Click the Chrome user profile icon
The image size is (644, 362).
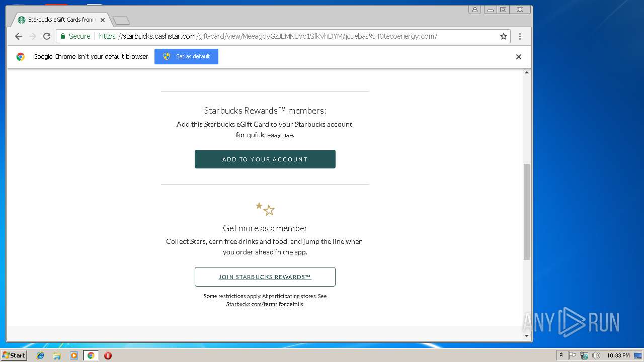tap(474, 10)
